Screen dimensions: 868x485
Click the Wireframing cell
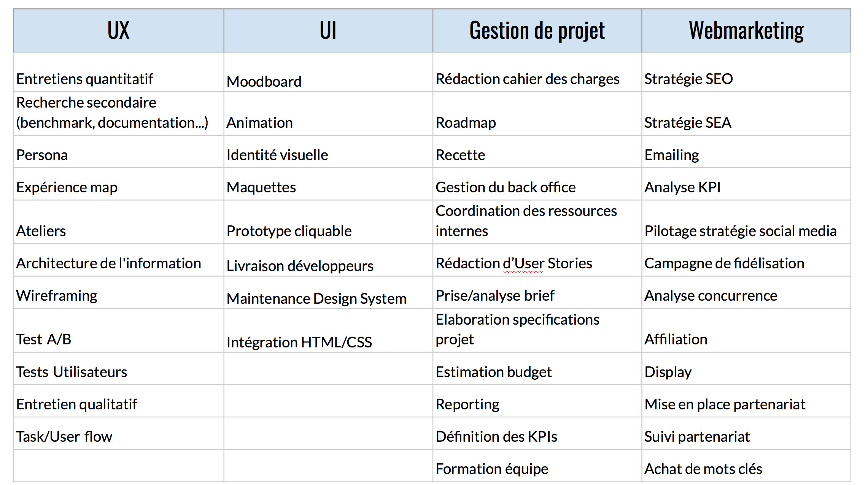pyautogui.click(x=119, y=292)
